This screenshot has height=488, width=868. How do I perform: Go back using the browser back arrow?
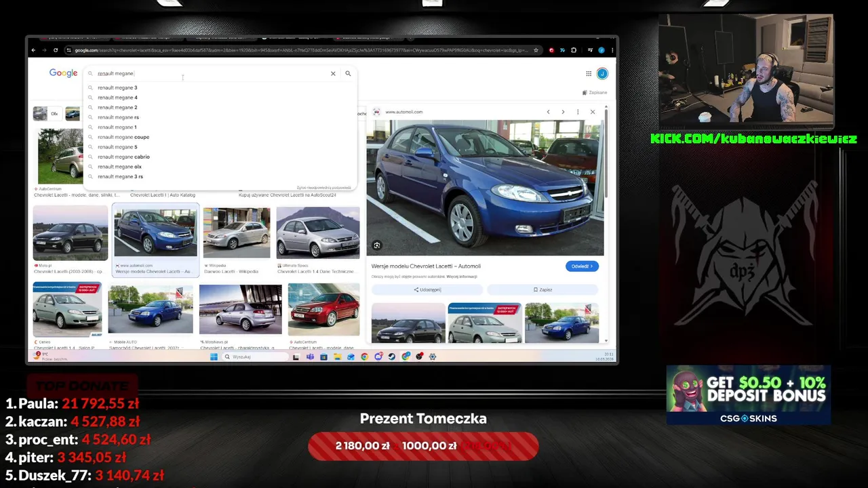[33, 50]
